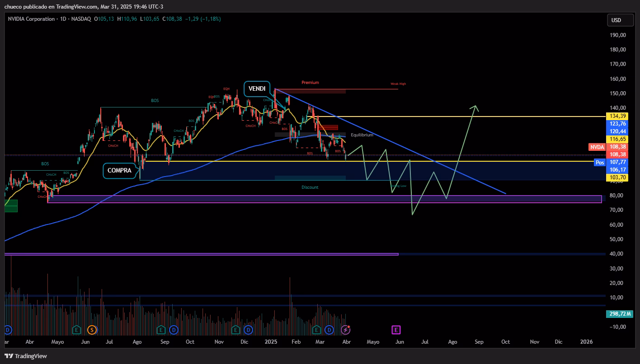Click the green earnings E icon above Mar 2025
The image size is (640, 364).
pyautogui.click(x=317, y=330)
